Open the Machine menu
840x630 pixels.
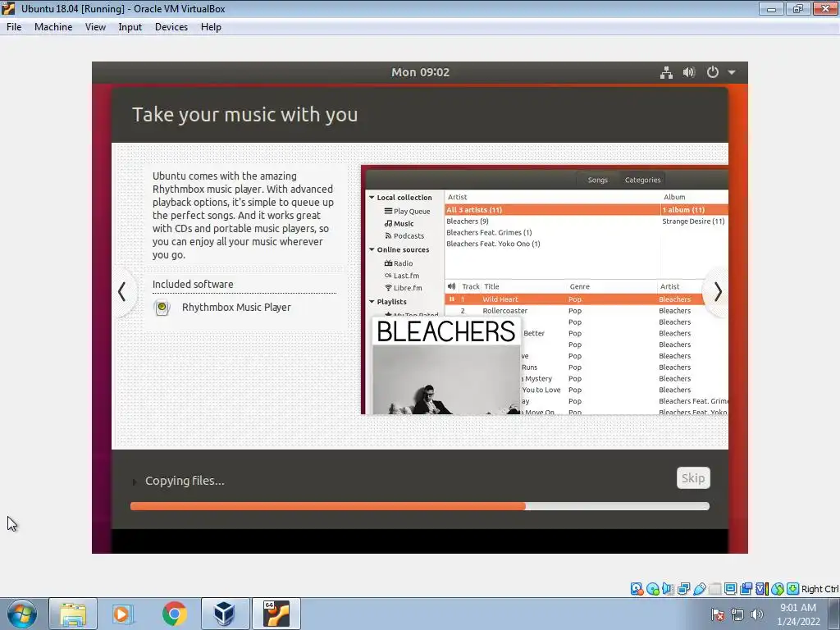pos(53,27)
